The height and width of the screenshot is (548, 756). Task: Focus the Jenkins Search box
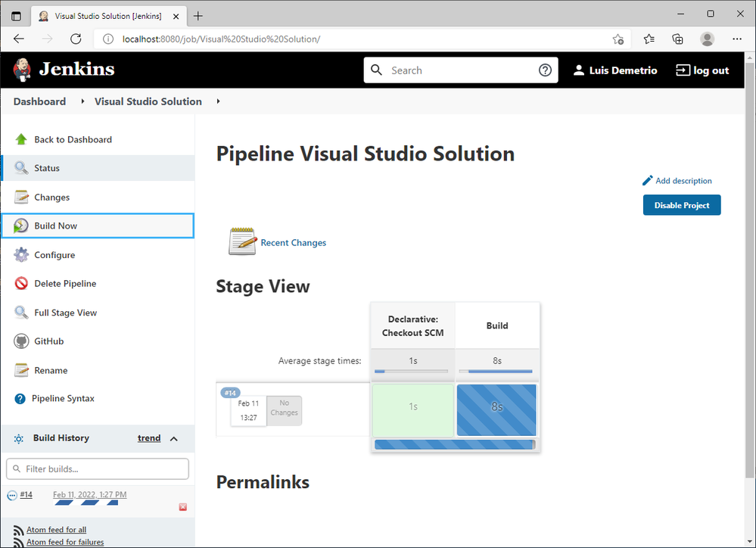[x=461, y=70]
